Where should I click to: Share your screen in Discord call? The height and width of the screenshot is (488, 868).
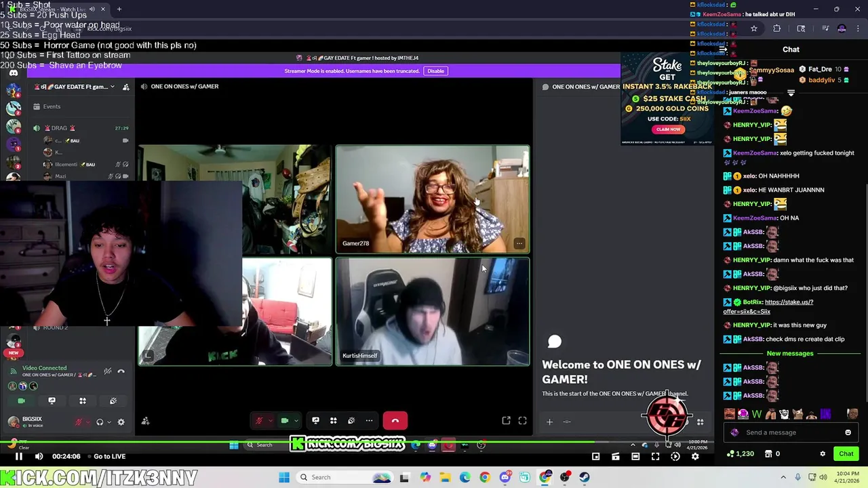pyautogui.click(x=315, y=421)
